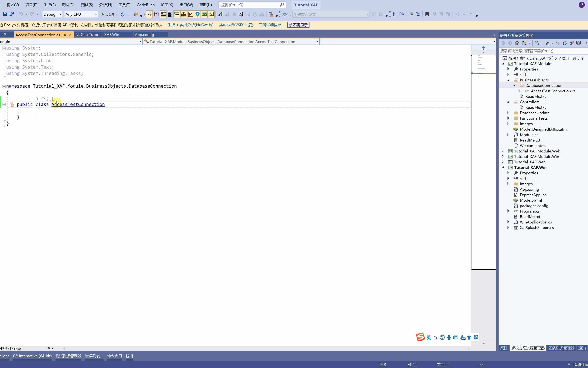Toggle the CodeRush cube code visualization icon
The width and height of the screenshot is (588, 368).
(x=149, y=14)
